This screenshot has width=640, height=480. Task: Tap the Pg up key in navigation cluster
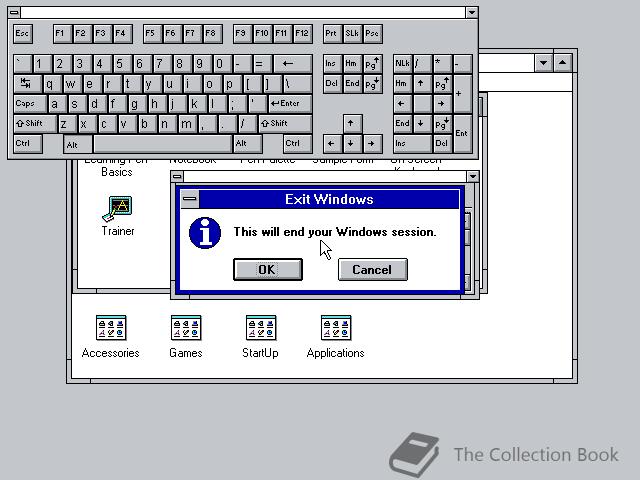tap(373, 64)
